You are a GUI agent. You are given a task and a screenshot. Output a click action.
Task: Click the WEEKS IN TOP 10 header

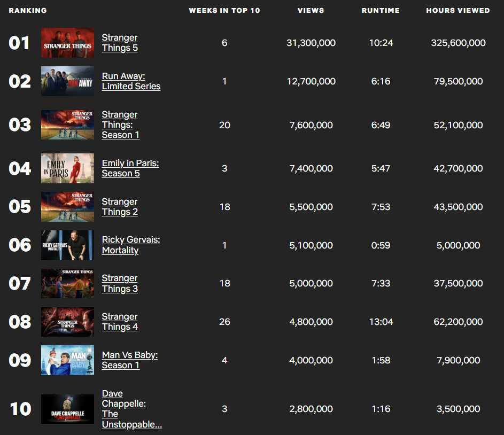[x=224, y=10]
